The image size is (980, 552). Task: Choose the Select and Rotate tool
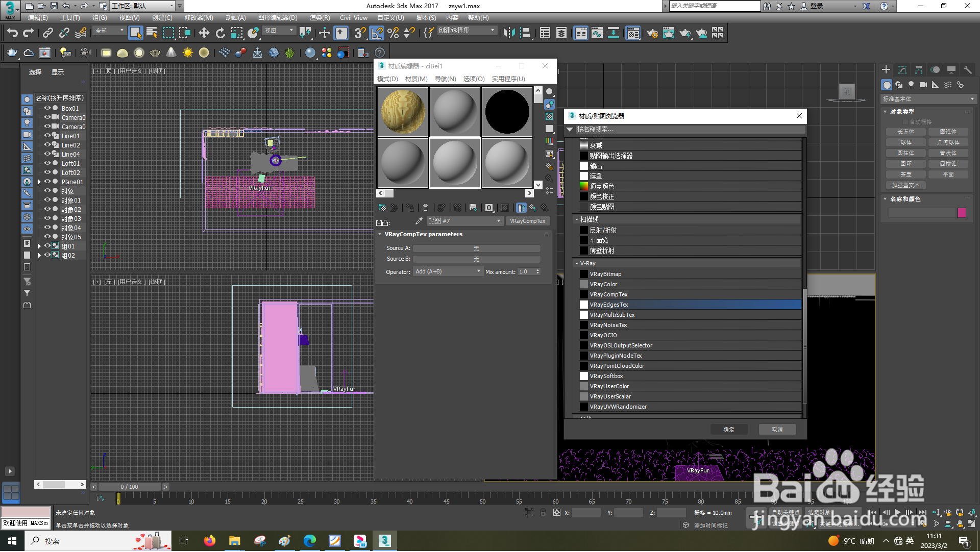[x=220, y=33]
